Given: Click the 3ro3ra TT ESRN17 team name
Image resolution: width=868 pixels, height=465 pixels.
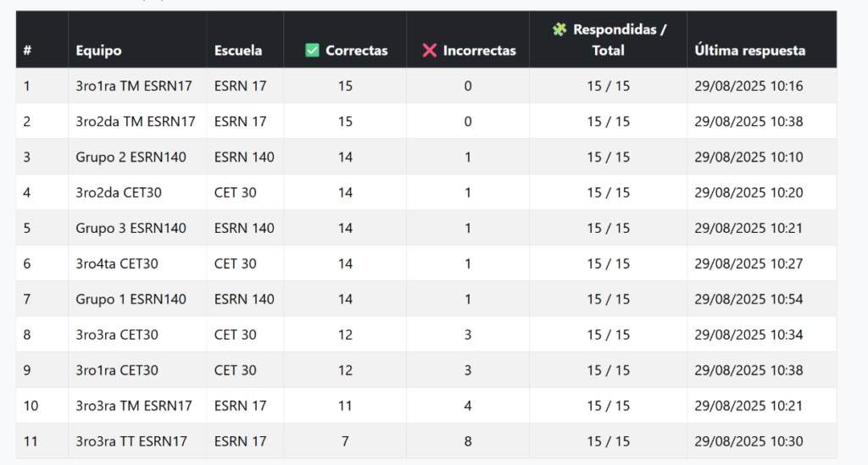Looking at the screenshot, I should point(131,442).
